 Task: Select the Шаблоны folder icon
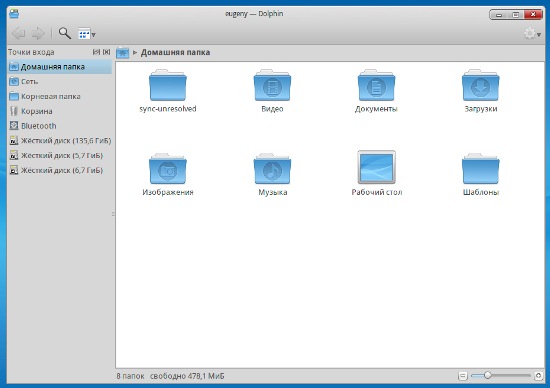point(481,169)
